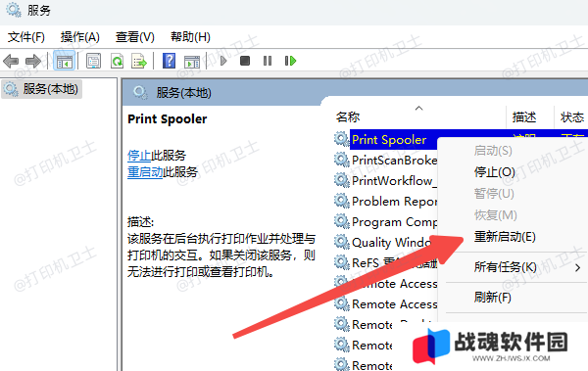Click the Back arrow toolbar icon
Viewport: 588px width, 371px height.
tap(11, 61)
